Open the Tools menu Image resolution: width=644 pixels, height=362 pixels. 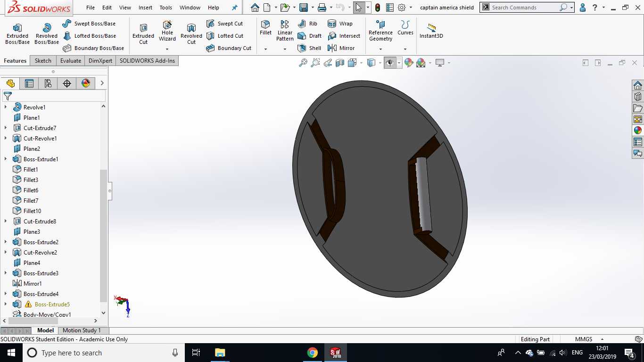click(165, 8)
